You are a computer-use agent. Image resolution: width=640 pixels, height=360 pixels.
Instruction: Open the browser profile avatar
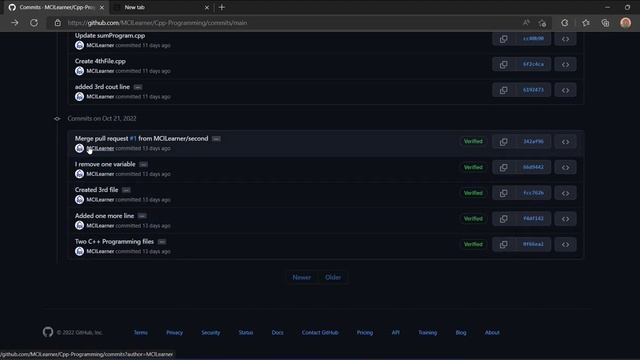(x=625, y=23)
